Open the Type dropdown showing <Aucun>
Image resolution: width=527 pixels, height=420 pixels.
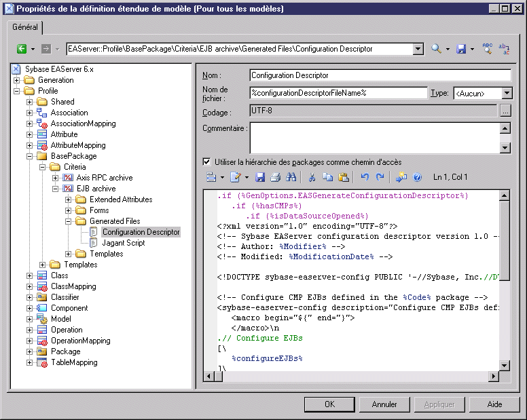[x=507, y=93]
